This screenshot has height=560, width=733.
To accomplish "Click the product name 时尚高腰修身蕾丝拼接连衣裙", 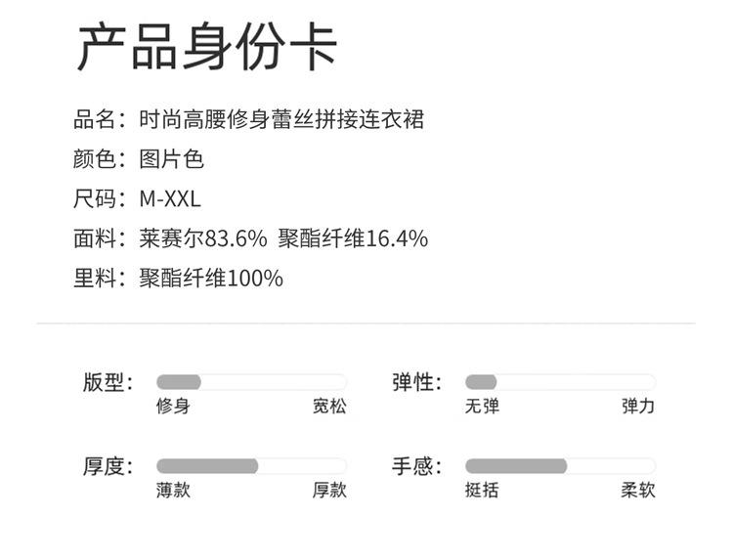I will click(x=281, y=119).
